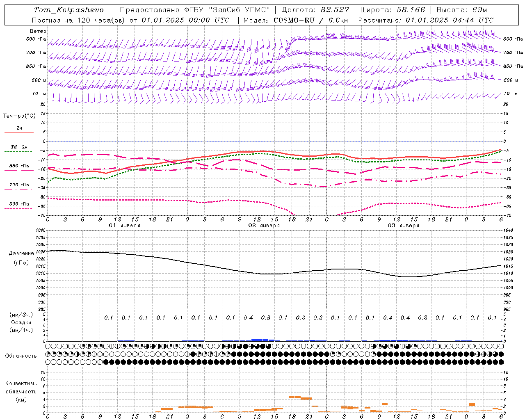Click the Облачность cloud cover label
Viewport: 525px width, 420px height.
21,356
